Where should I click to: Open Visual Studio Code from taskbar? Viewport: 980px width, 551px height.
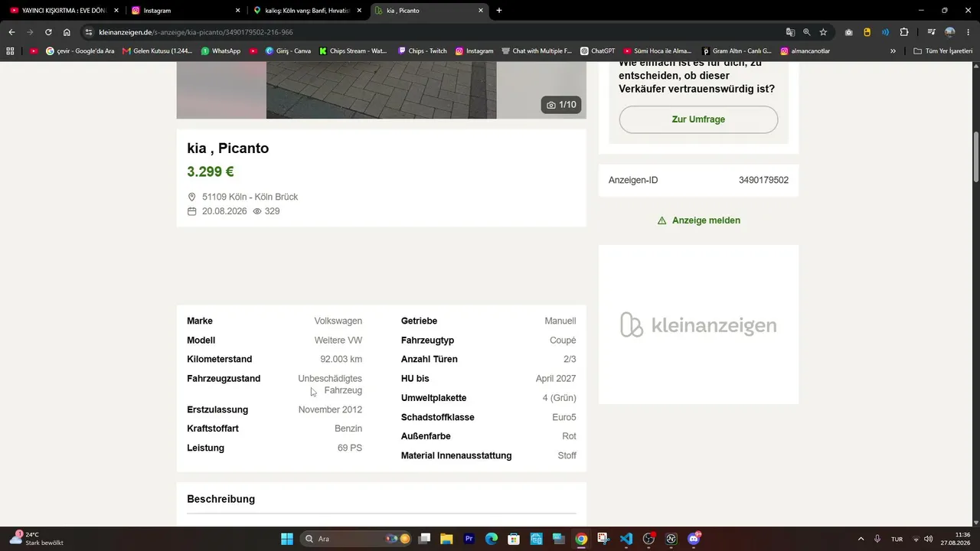[x=626, y=539]
